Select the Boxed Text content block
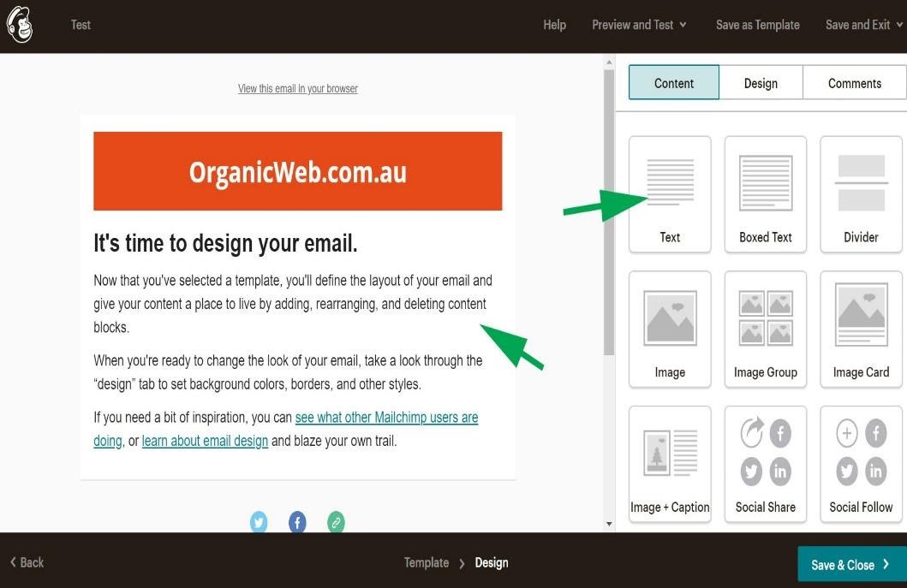This screenshot has width=907, height=588. [765, 193]
